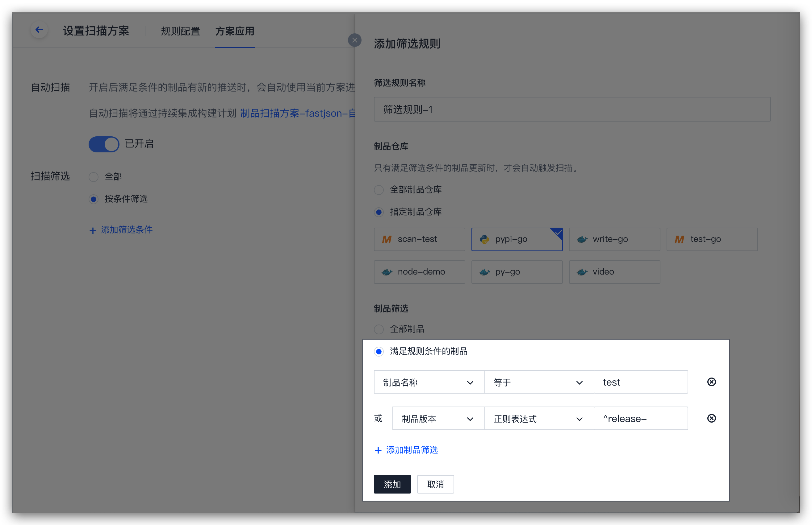Choose 全部制品仓库 radio option
This screenshot has height=525, width=812.
[x=379, y=190]
